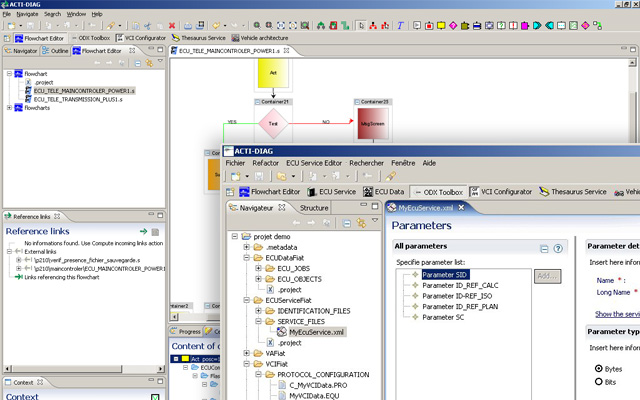The height and width of the screenshot is (400, 640).
Task: Pick the green question mark block tool
Action: point(501,26)
